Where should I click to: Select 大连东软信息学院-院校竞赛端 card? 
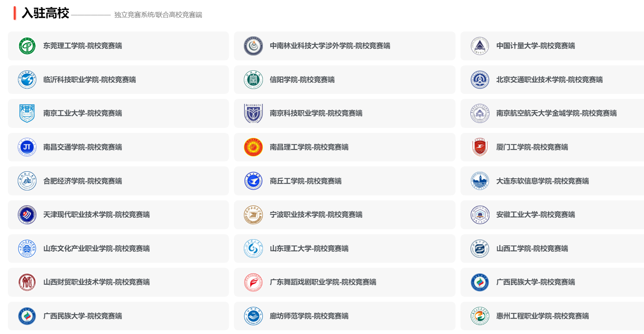(x=552, y=181)
